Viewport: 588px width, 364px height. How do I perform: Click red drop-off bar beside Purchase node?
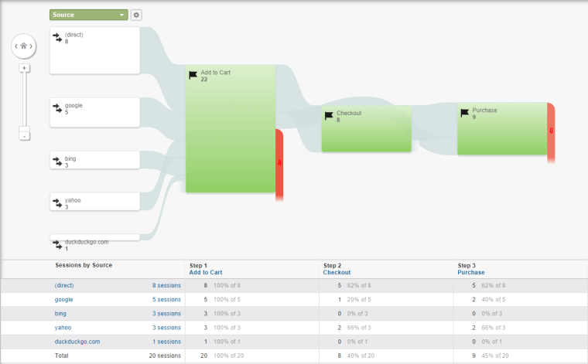pos(551,131)
